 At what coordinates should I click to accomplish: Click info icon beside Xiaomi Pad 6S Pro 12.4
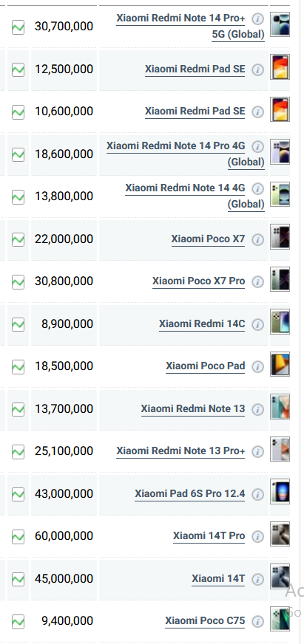257,494
